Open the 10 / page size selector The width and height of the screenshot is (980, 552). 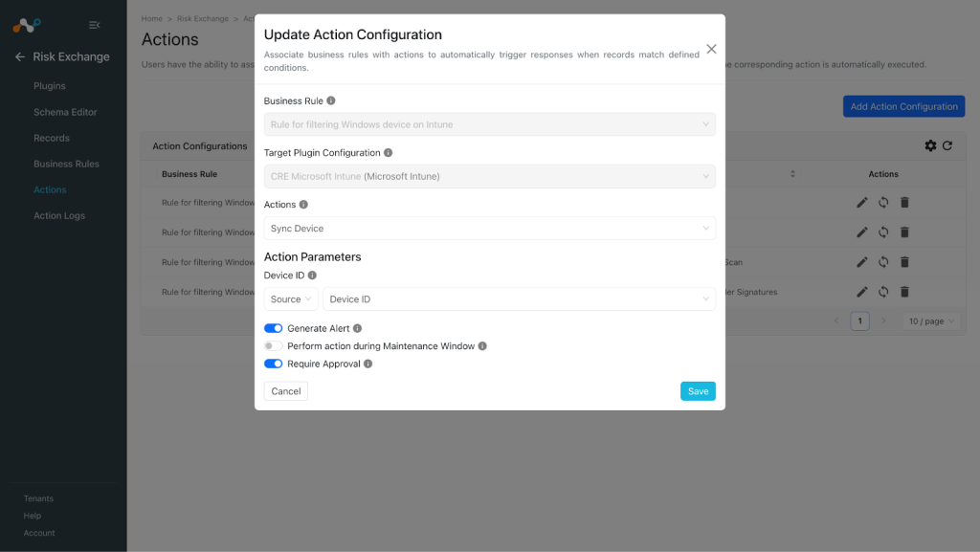(931, 321)
